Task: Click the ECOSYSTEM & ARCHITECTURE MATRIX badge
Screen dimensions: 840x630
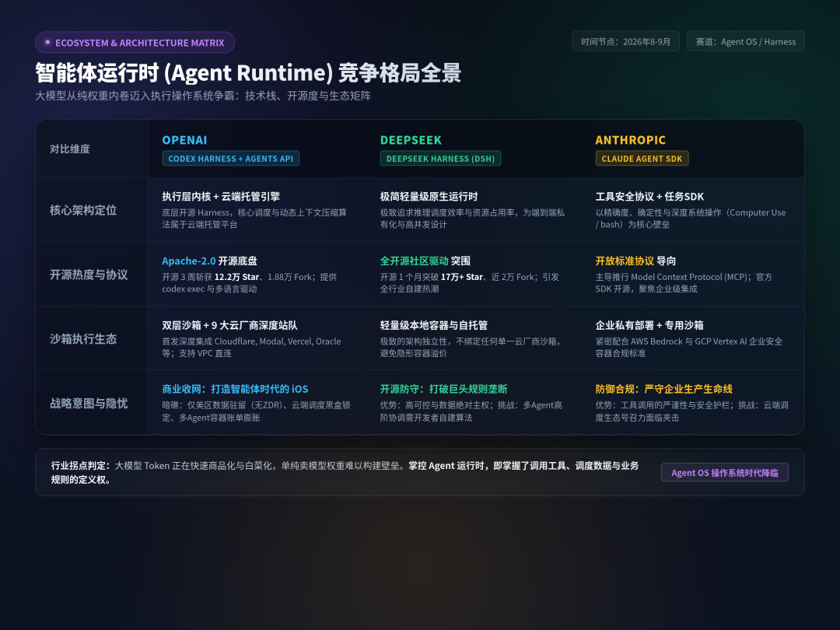Action: (135, 42)
